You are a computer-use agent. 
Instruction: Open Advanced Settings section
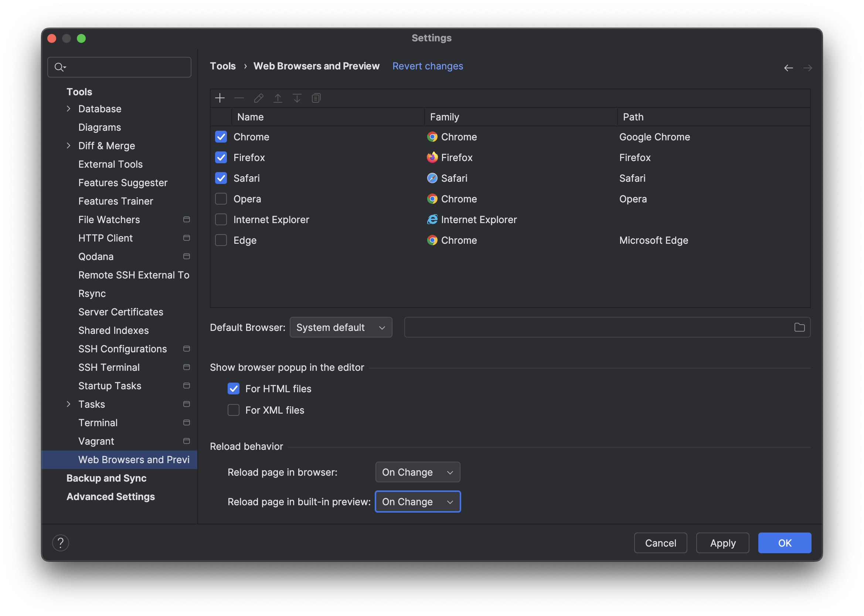(110, 496)
